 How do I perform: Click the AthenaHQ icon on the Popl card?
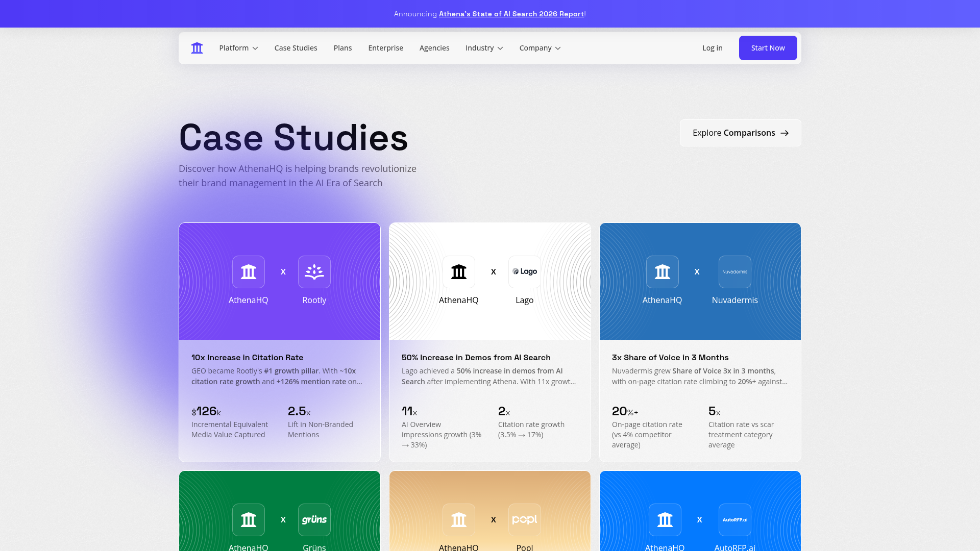pos(459,520)
